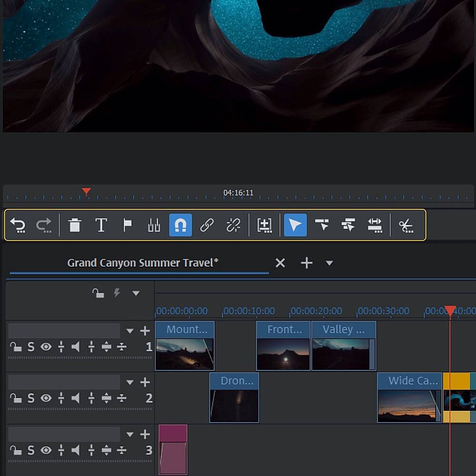This screenshot has width=476, height=476.
Task: Toggle Solo on track 2
Action: coord(31,398)
